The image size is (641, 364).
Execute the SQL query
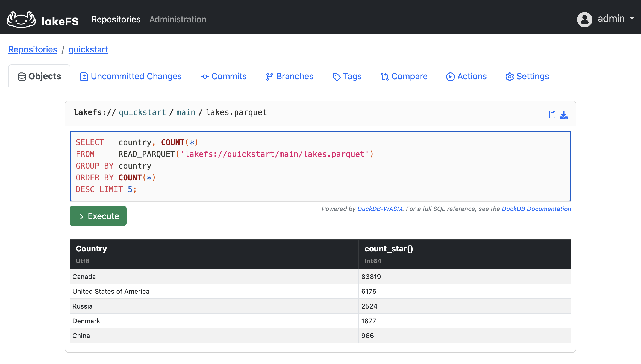click(98, 216)
